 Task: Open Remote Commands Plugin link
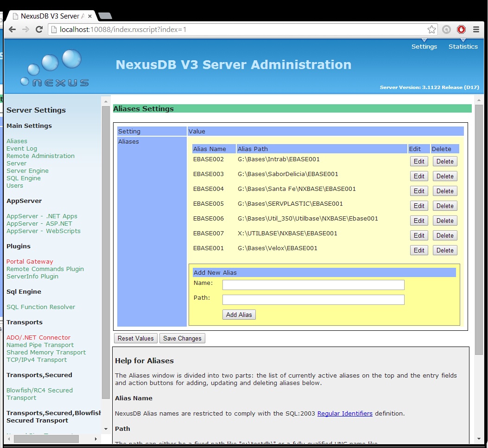[x=45, y=269]
